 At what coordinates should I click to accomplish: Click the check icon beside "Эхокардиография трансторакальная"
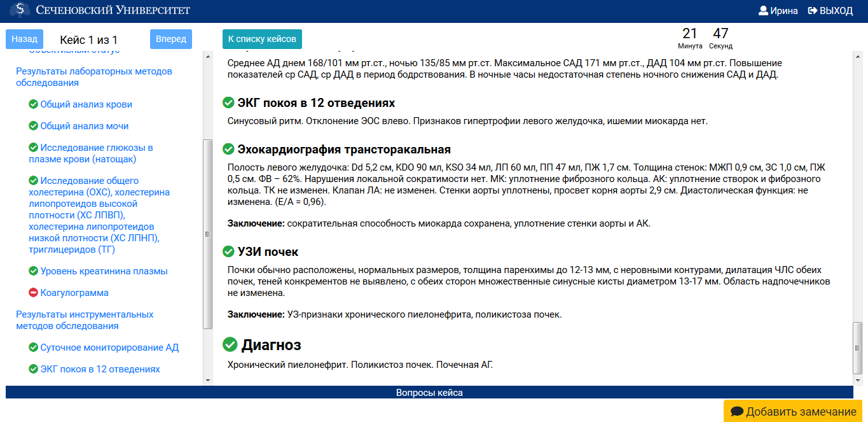click(x=228, y=150)
